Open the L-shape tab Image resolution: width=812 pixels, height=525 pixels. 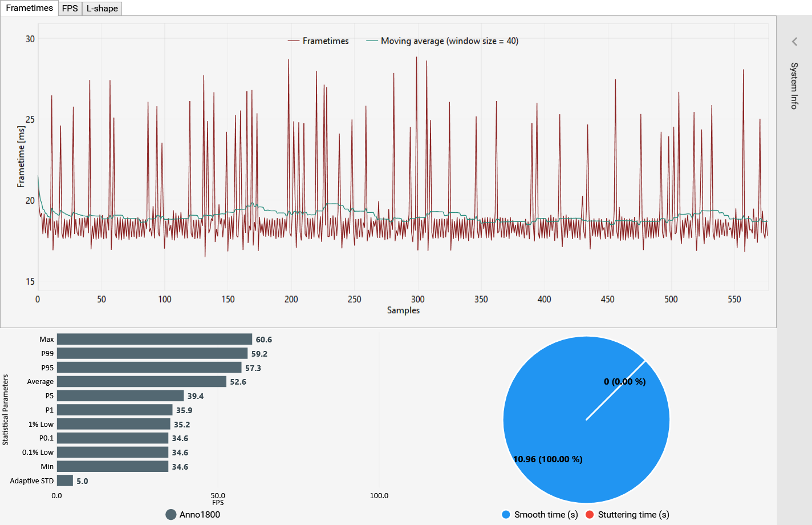[102, 9]
